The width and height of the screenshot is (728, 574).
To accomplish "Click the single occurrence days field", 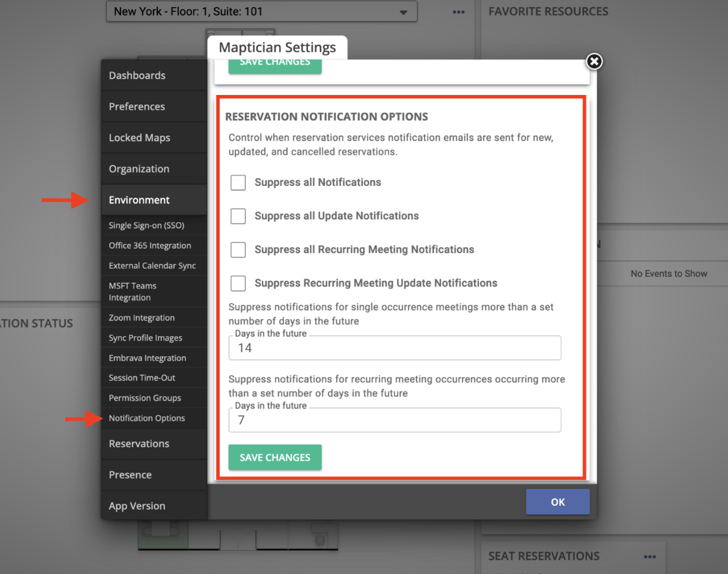I will 395,348.
